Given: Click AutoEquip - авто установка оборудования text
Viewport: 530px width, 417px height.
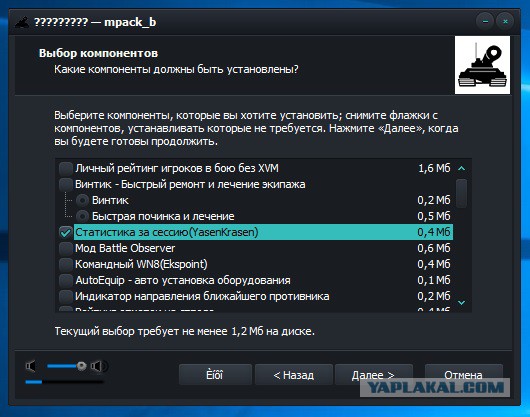Looking at the screenshot, I should click(183, 280).
